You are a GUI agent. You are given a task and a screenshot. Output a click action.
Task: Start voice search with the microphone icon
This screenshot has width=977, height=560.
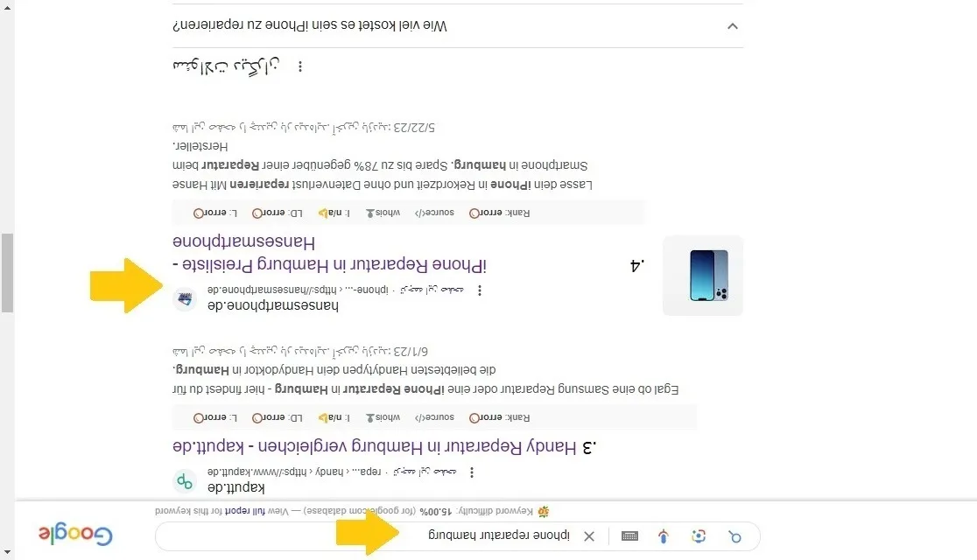pyautogui.click(x=664, y=536)
